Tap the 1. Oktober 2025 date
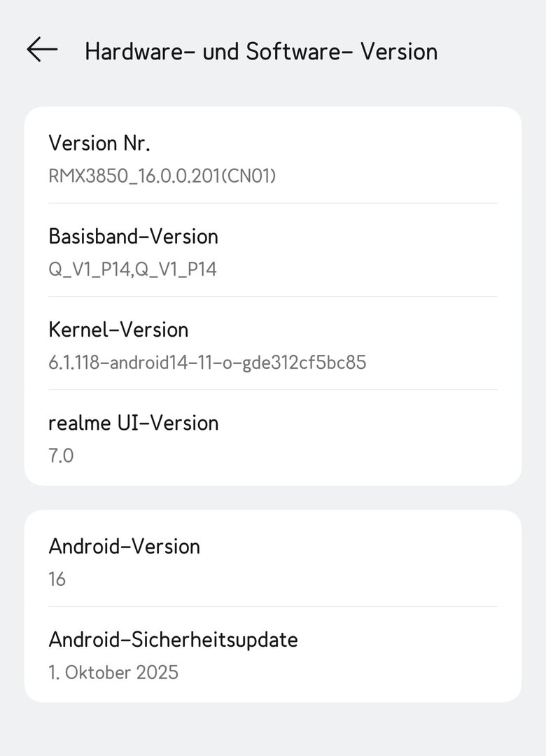This screenshot has height=756, width=546. [113, 673]
